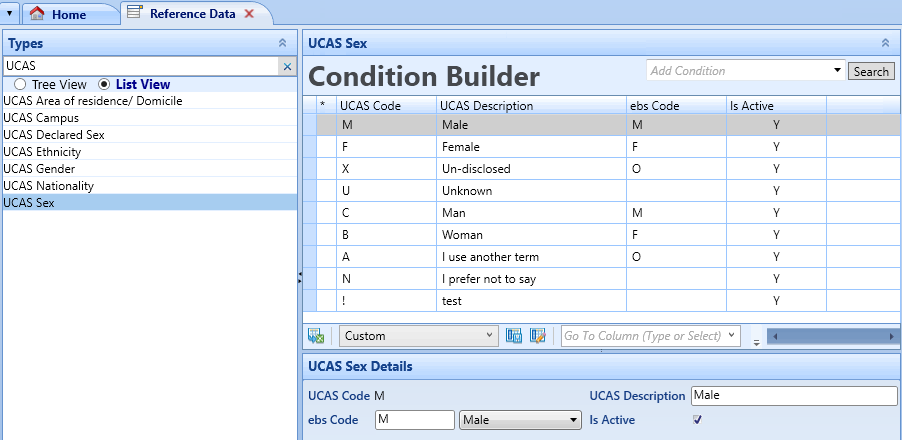The width and height of the screenshot is (902, 440).
Task: Click the Search button
Action: click(x=871, y=71)
